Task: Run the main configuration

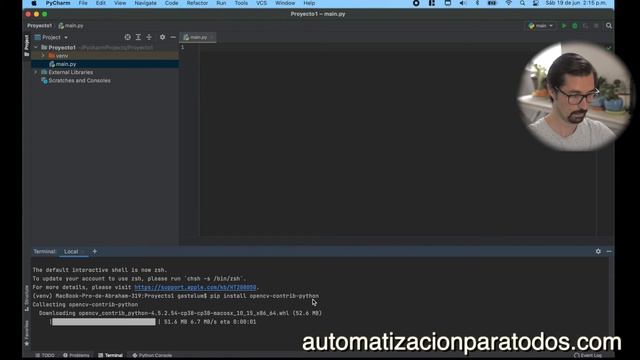Action: pyautogui.click(x=564, y=26)
